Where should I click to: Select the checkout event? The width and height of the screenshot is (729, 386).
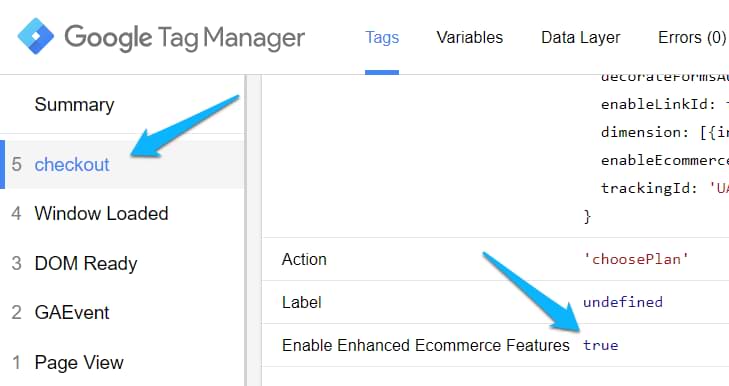tap(122, 165)
